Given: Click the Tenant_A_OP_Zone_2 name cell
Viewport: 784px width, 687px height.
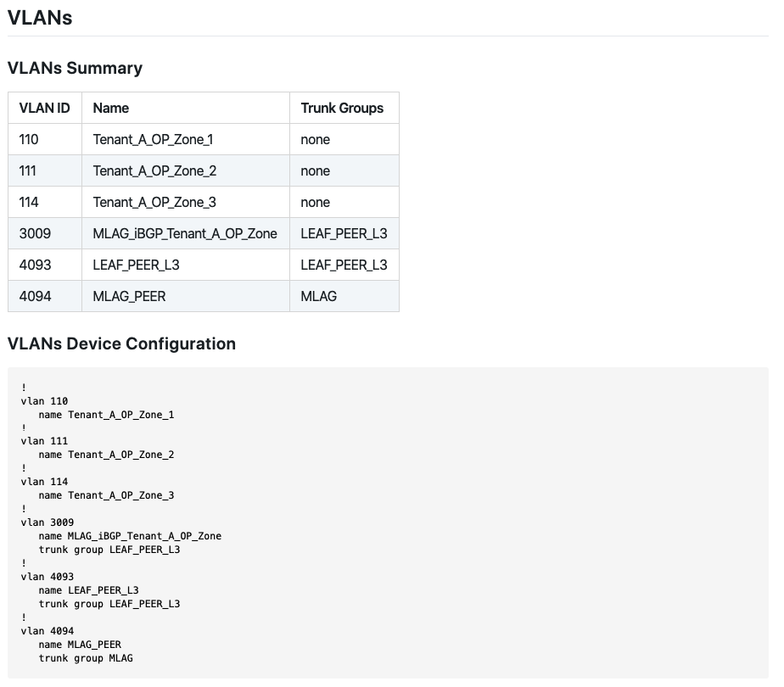Looking at the screenshot, I should point(153,170).
